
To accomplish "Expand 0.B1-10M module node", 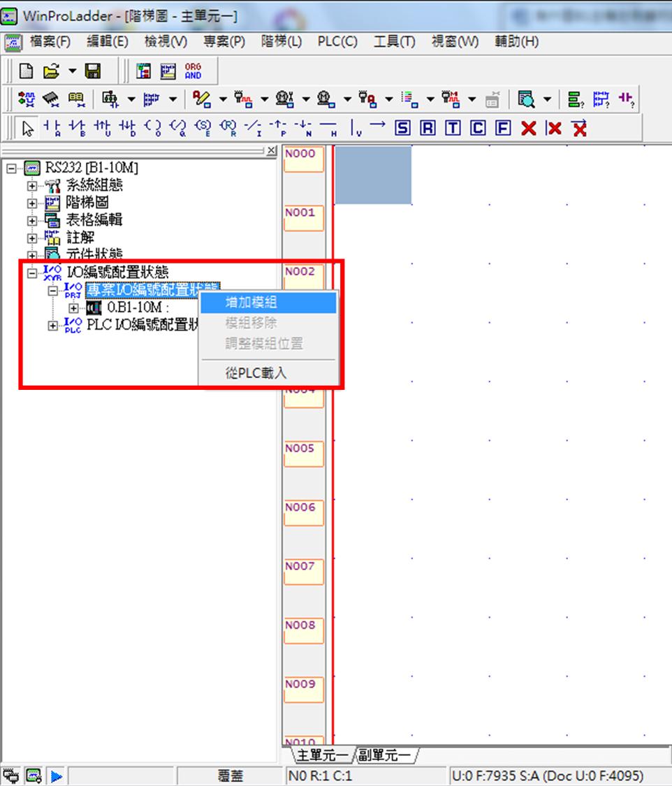I will click(x=73, y=308).
